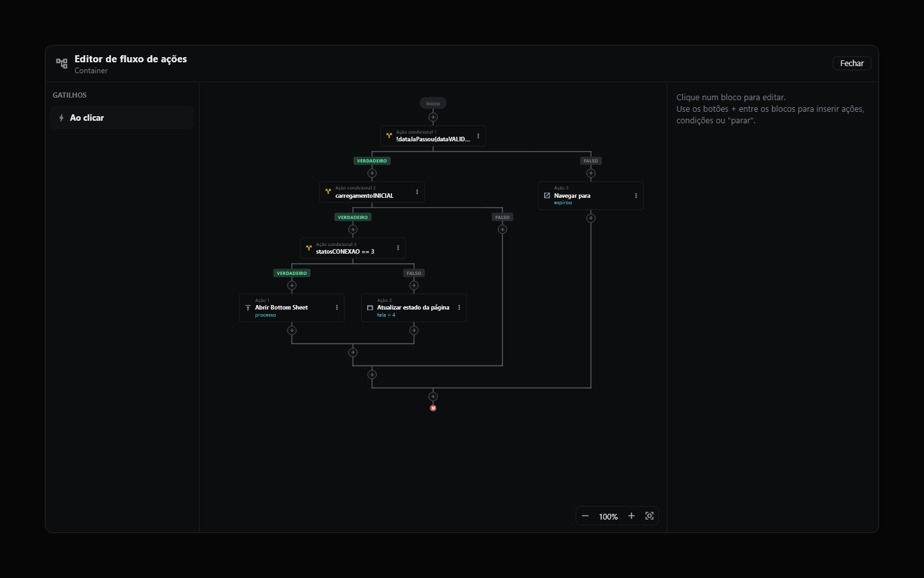This screenshot has height=578, width=924.
Task: Fit the flow to screen
Action: pyautogui.click(x=649, y=516)
